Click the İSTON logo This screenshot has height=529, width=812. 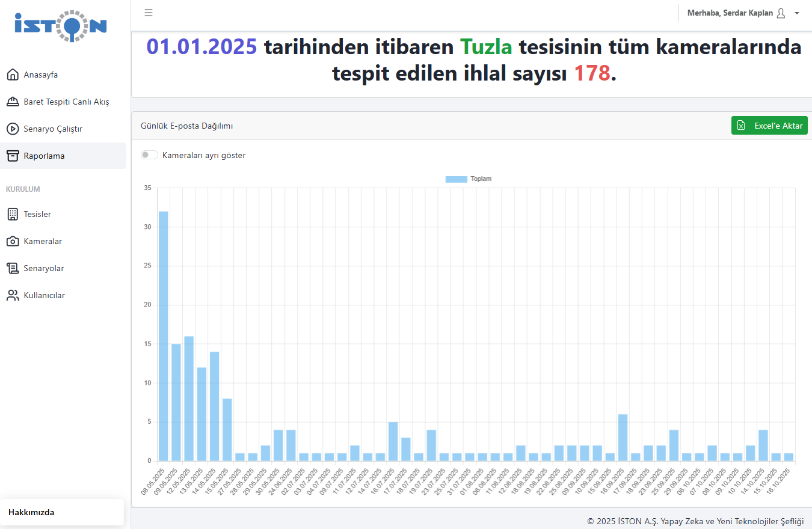coord(61,26)
